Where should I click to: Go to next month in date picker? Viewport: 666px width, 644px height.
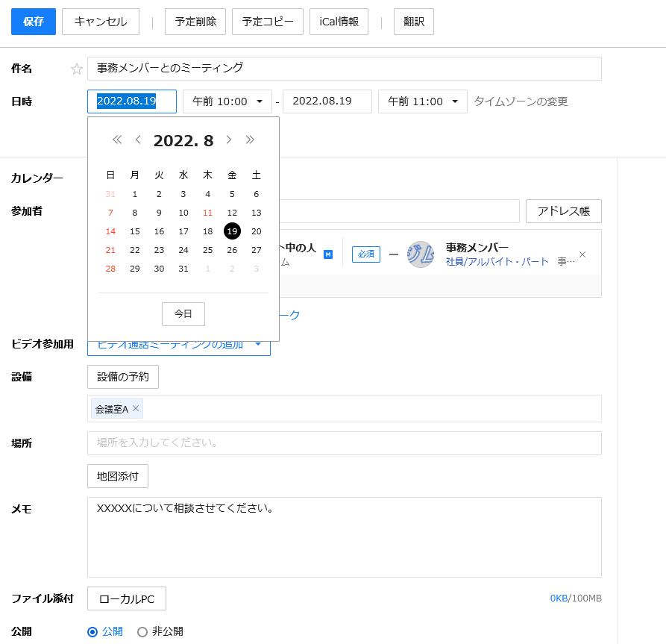coord(229,140)
